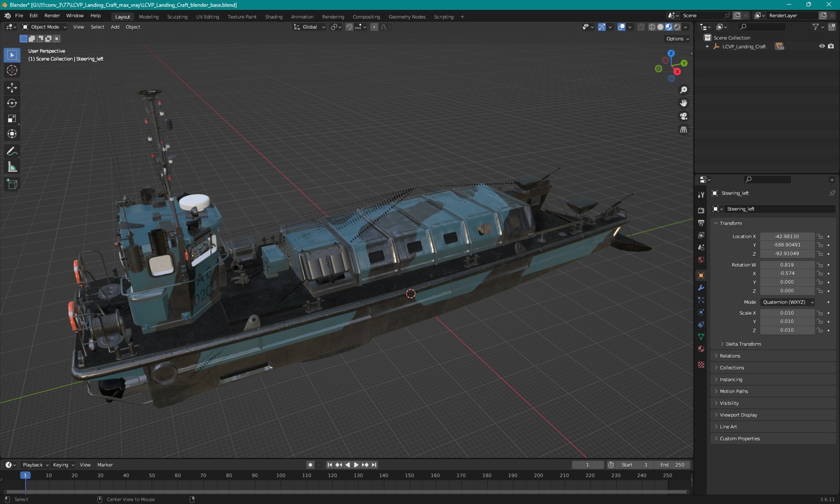Open the Object Constraints tab
Viewport: 840px width, 504px height.
pyautogui.click(x=701, y=324)
